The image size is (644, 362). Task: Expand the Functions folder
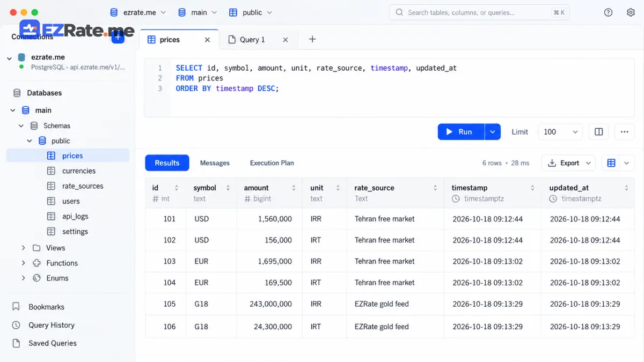click(x=23, y=263)
